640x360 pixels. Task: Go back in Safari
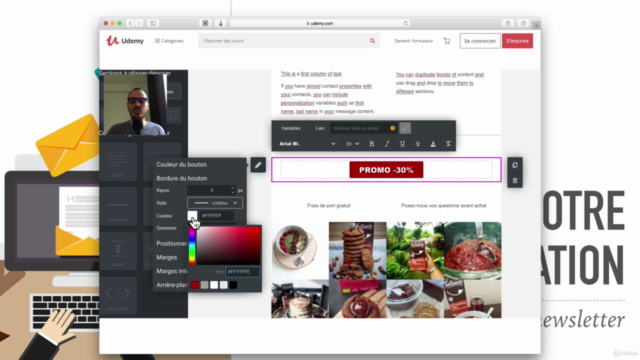pos(130,23)
